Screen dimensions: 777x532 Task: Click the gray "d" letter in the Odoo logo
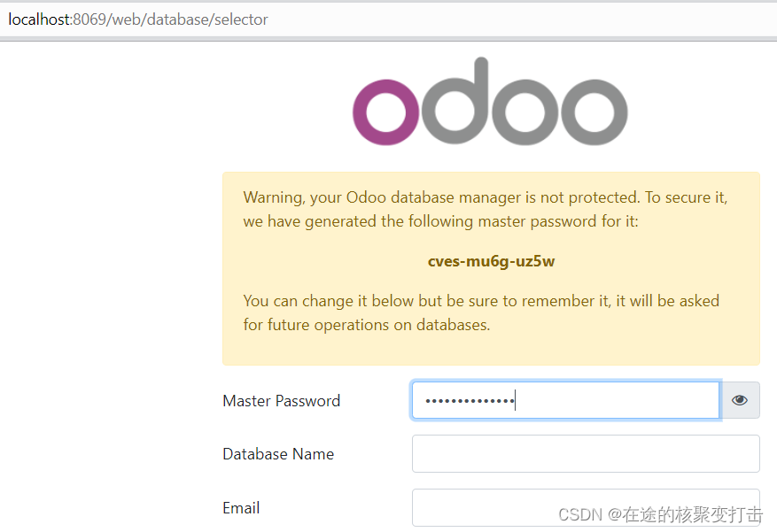(455, 102)
